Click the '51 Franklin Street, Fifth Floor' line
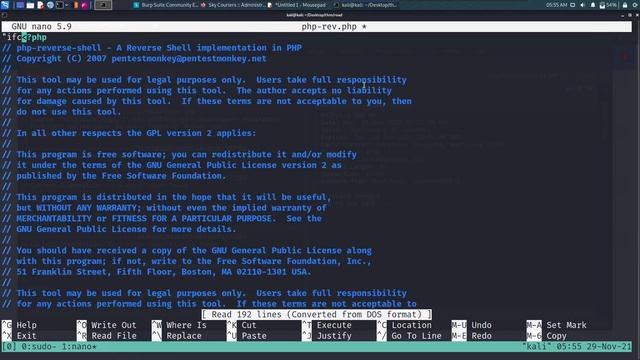 (156, 272)
